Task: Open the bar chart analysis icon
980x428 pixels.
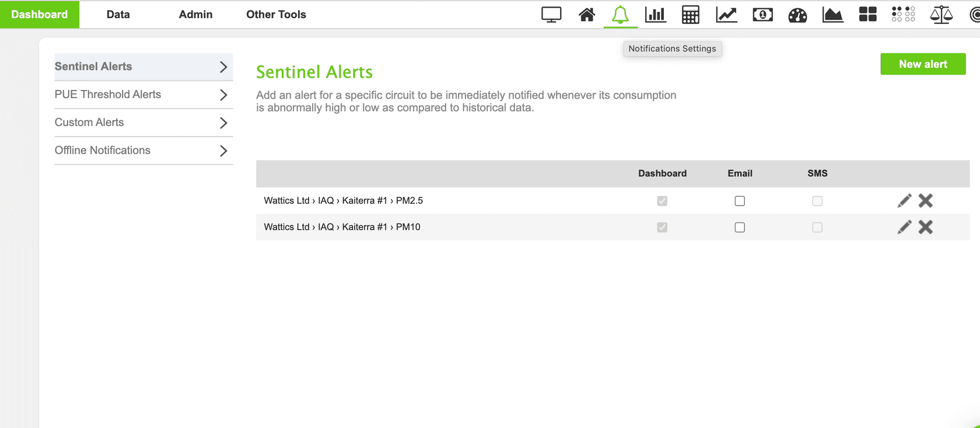Action: (x=656, y=15)
